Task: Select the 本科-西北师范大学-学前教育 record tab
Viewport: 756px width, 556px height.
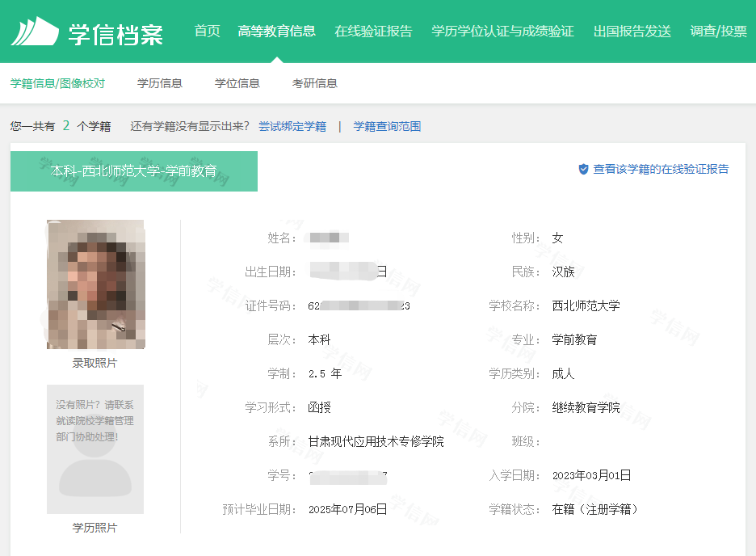Action: point(134,171)
